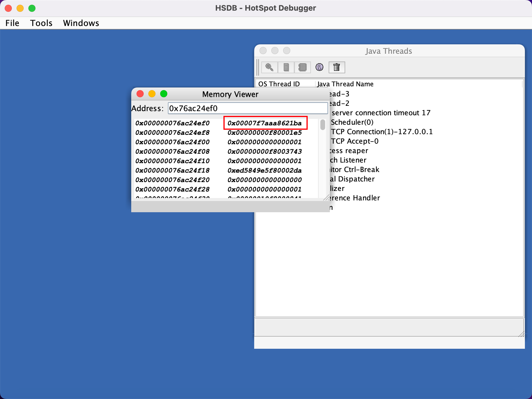Viewport: 532px width, 399px height.
Task: Click memory address 0x000000076ac24f10
Action: 172,161
